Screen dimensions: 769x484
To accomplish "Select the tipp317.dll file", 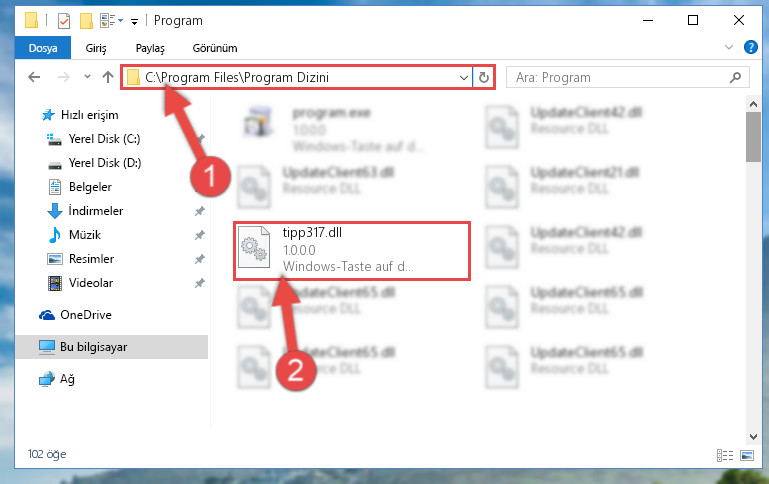I will [x=352, y=251].
